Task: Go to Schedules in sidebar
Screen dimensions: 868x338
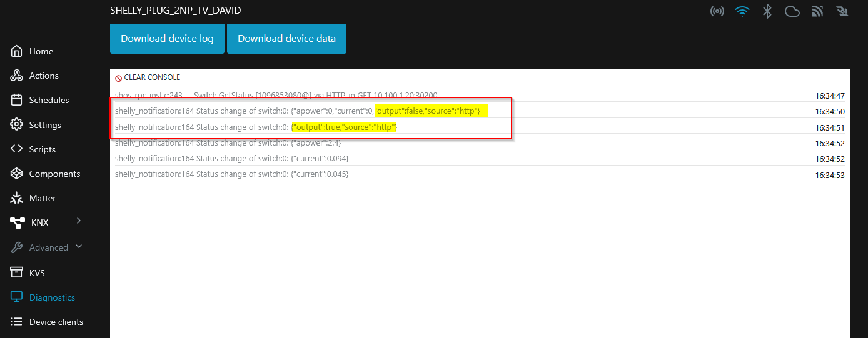Action: 49,100
